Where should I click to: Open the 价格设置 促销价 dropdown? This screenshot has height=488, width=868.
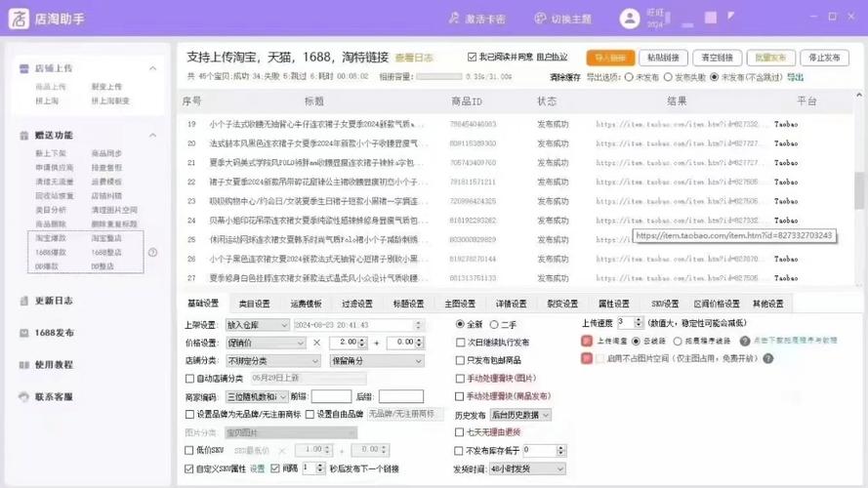pyautogui.click(x=266, y=343)
